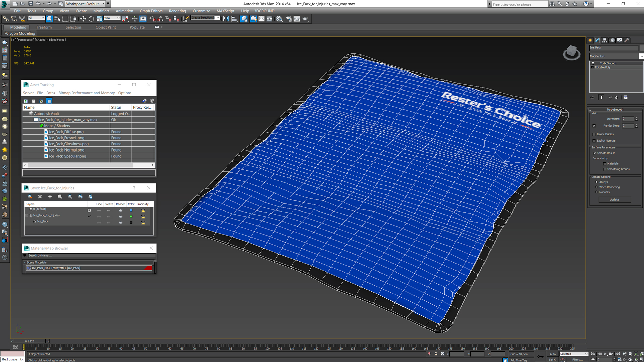This screenshot has width=644, height=362.
Task: Collapse Ice_Pack_for_Injuries layer tree node
Action: tap(27, 215)
